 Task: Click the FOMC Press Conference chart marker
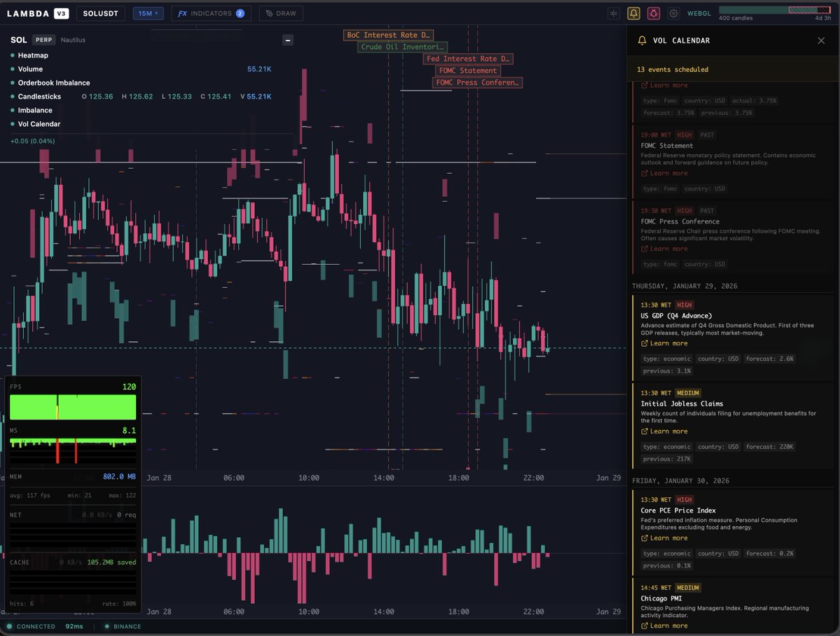click(477, 83)
